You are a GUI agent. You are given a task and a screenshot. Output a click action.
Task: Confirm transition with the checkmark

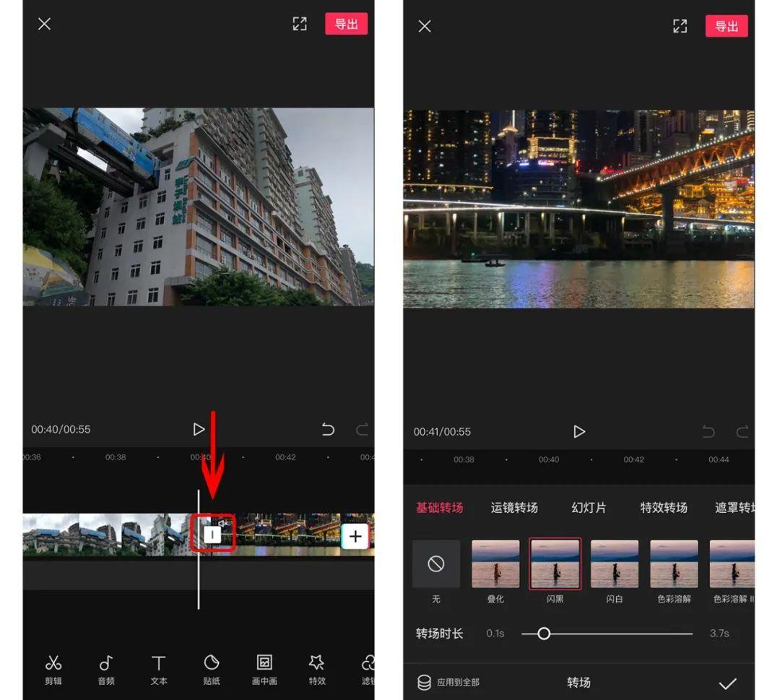coord(727,683)
